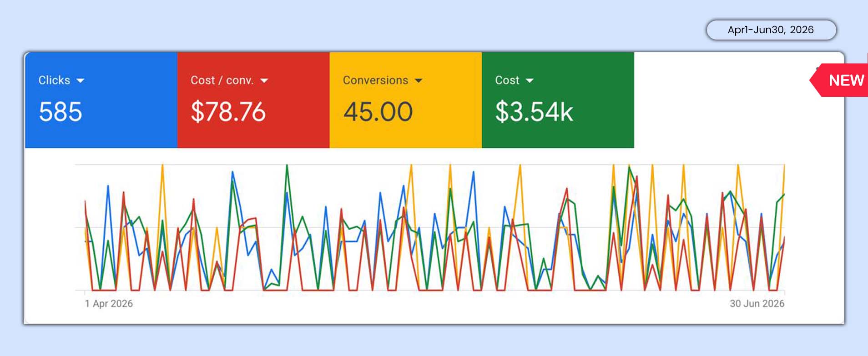
Task: Click the 45.00 conversions value
Action: tap(378, 112)
